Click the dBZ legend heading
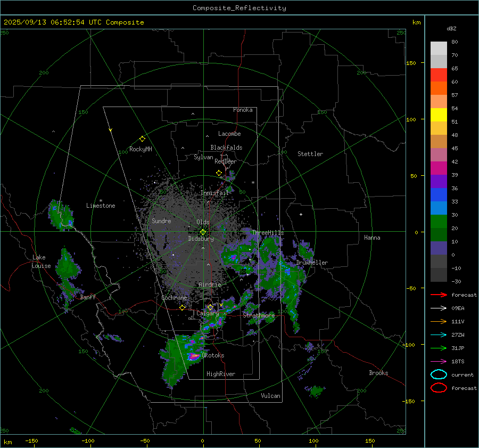The height and width of the screenshot is (448, 479). 451,28
